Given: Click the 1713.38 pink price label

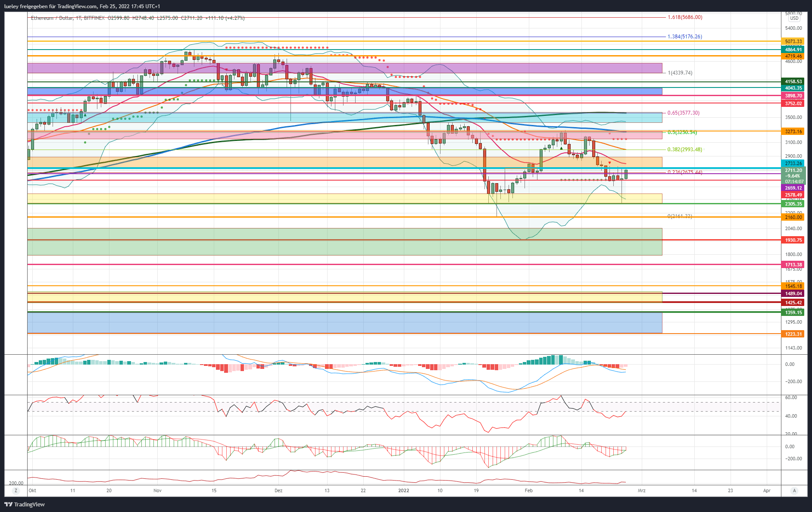Looking at the screenshot, I should pyautogui.click(x=793, y=265).
